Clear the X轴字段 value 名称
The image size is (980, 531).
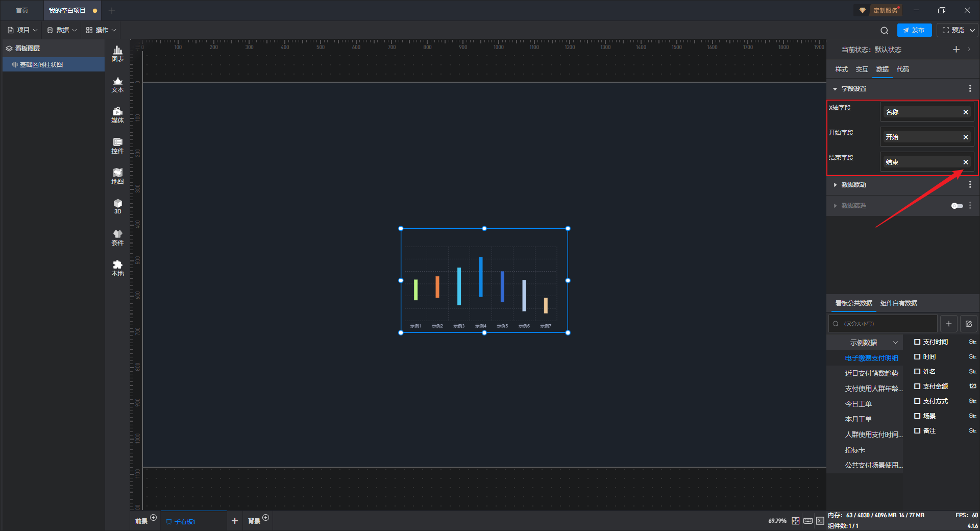point(966,112)
